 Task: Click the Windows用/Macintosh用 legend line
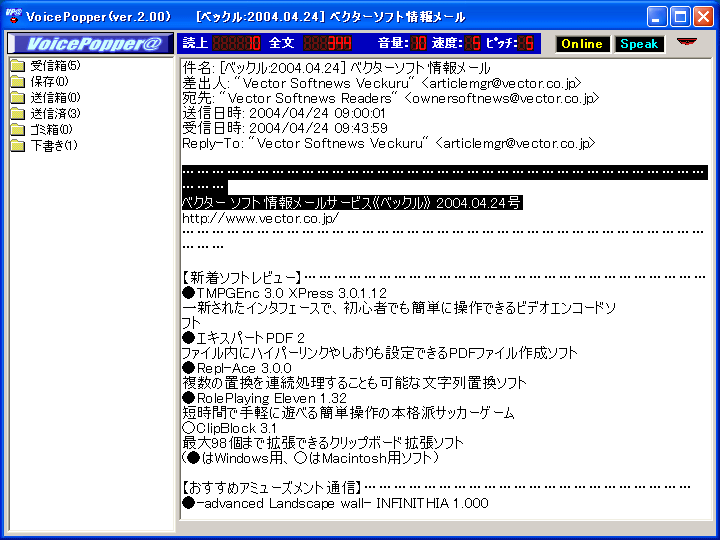(310, 458)
